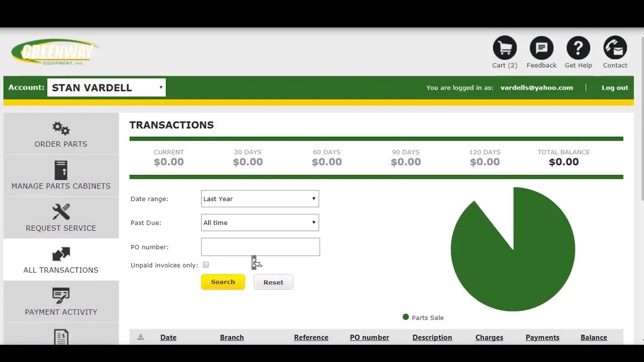Click the Feedback speech bubble icon
The height and width of the screenshot is (362, 644).
point(541,48)
